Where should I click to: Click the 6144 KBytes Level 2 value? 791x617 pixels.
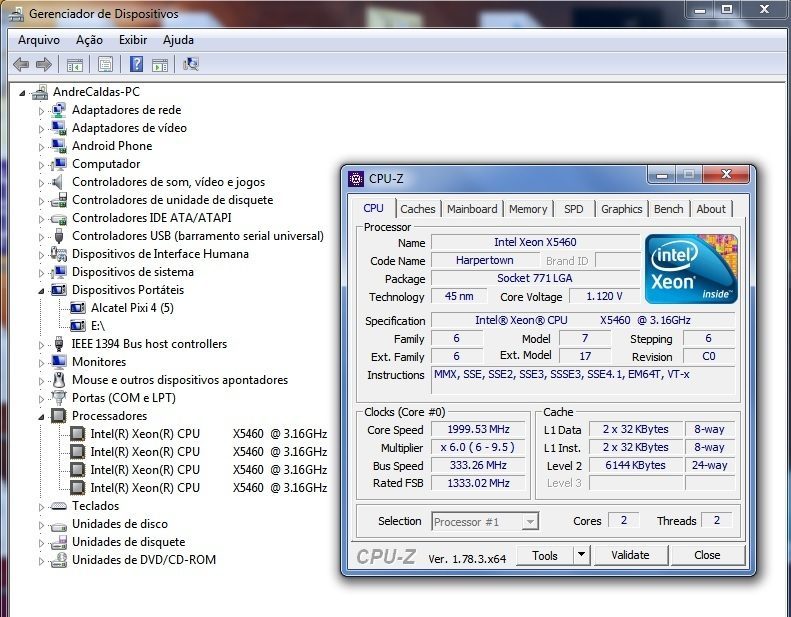(x=635, y=465)
